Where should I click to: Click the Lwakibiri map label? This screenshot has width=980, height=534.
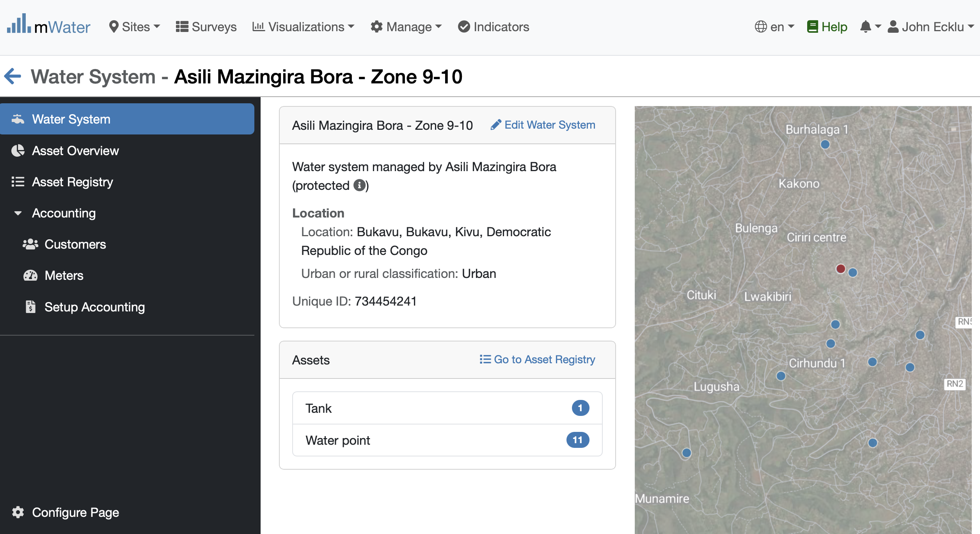(x=768, y=296)
